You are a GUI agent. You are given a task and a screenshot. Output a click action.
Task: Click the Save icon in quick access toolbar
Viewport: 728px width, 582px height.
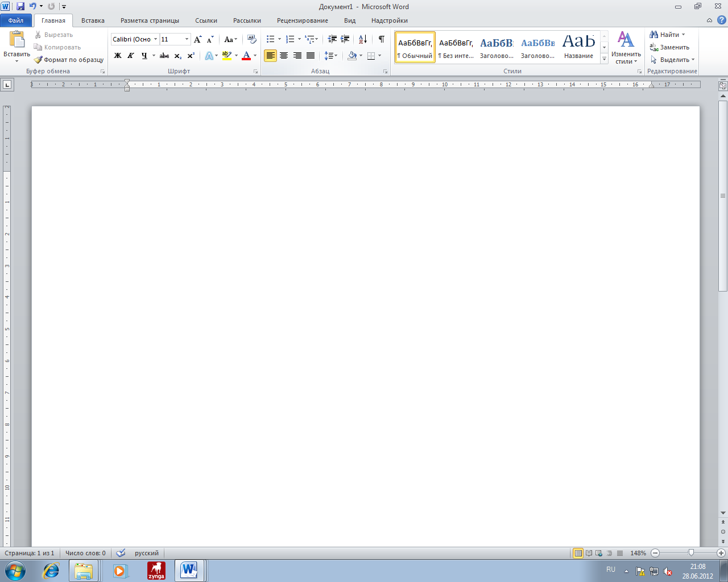click(20, 6)
